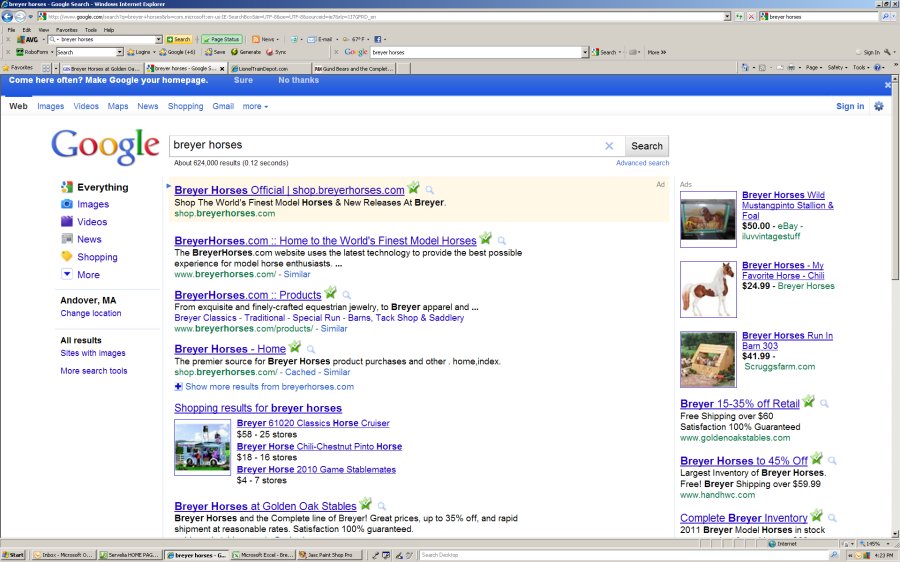
Task: Open RoboForm Google (+6) passcards
Action: click(x=178, y=52)
